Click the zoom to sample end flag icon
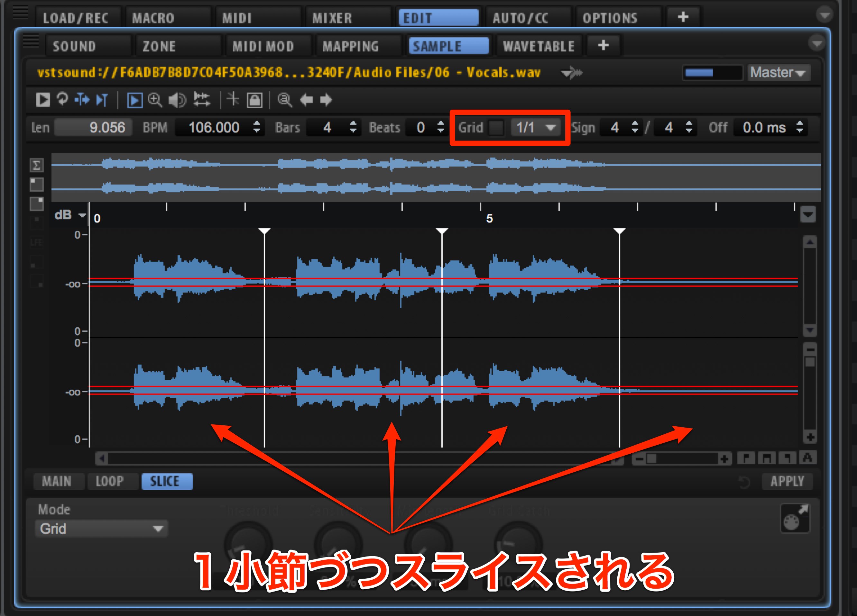This screenshot has width=857, height=616. tap(787, 458)
